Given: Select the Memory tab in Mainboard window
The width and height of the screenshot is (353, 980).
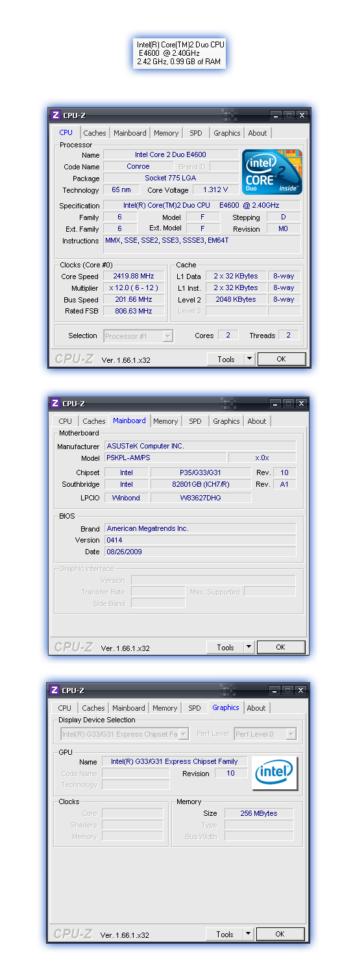Looking at the screenshot, I should [165, 421].
